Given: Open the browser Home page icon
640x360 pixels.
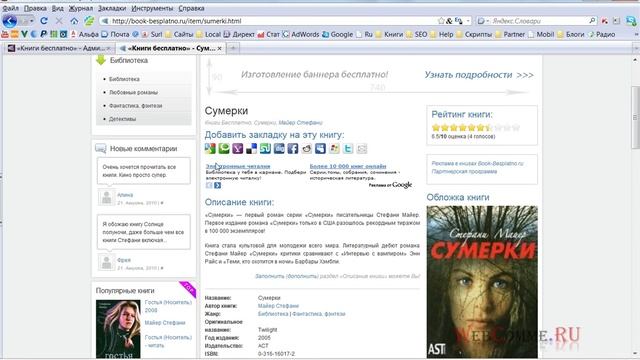Looking at the screenshot, I should 74,20.
